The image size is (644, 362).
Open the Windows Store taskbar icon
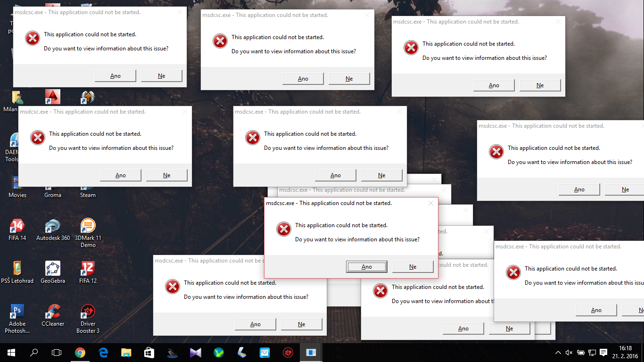click(x=149, y=353)
